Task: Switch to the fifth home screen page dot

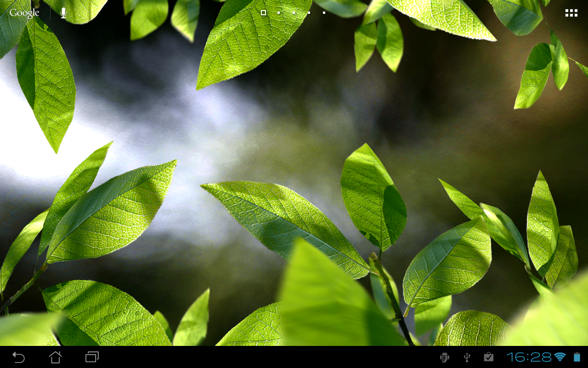Action: click(324, 12)
